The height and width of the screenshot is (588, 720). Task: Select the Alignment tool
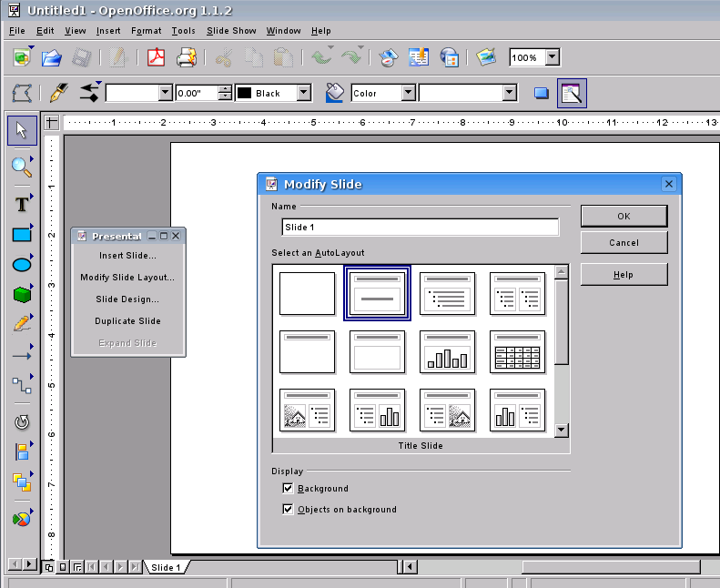(22, 452)
